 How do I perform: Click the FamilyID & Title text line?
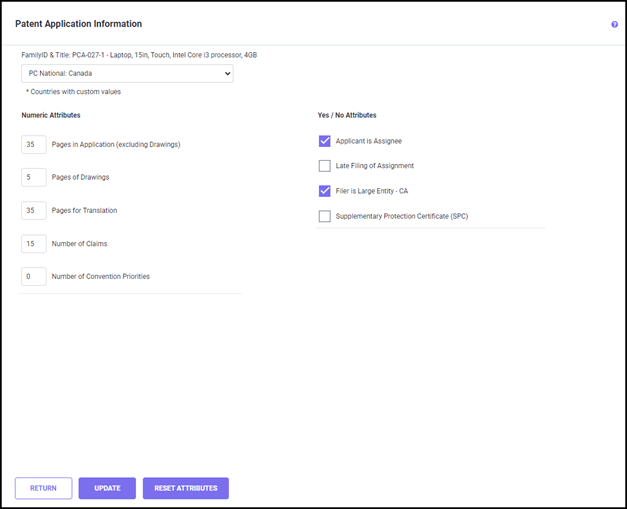139,55
